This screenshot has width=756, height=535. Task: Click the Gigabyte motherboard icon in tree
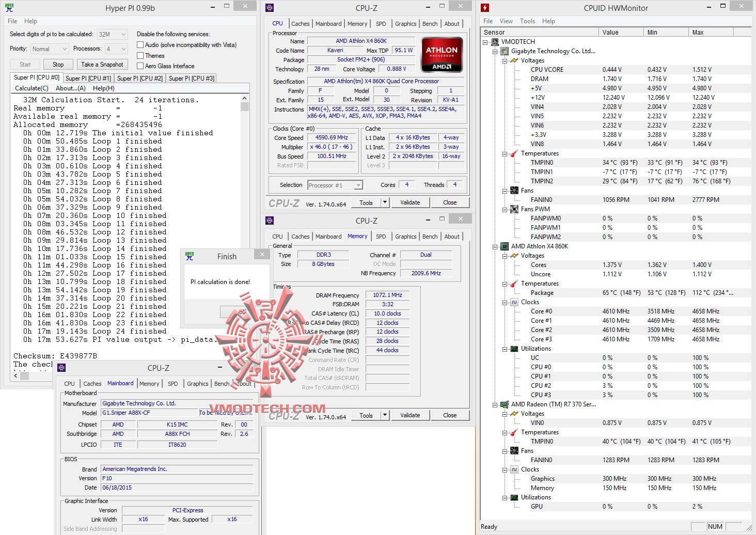point(505,51)
